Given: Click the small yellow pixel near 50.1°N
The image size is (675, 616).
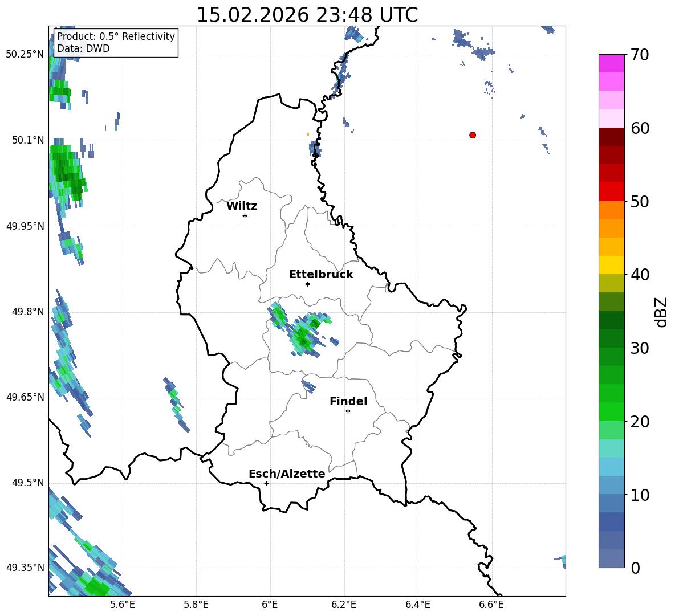Looking at the screenshot, I should [x=308, y=134].
